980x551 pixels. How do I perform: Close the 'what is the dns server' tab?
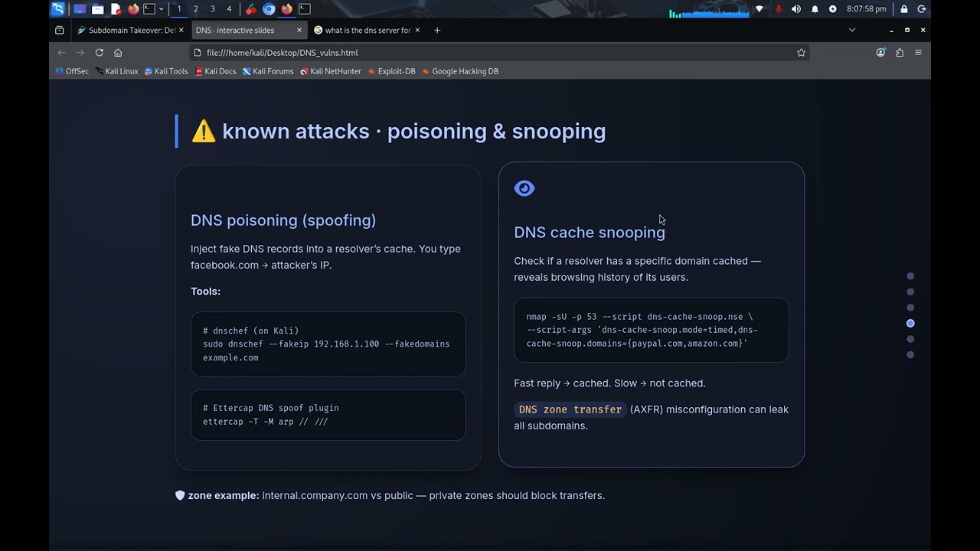click(417, 30)
